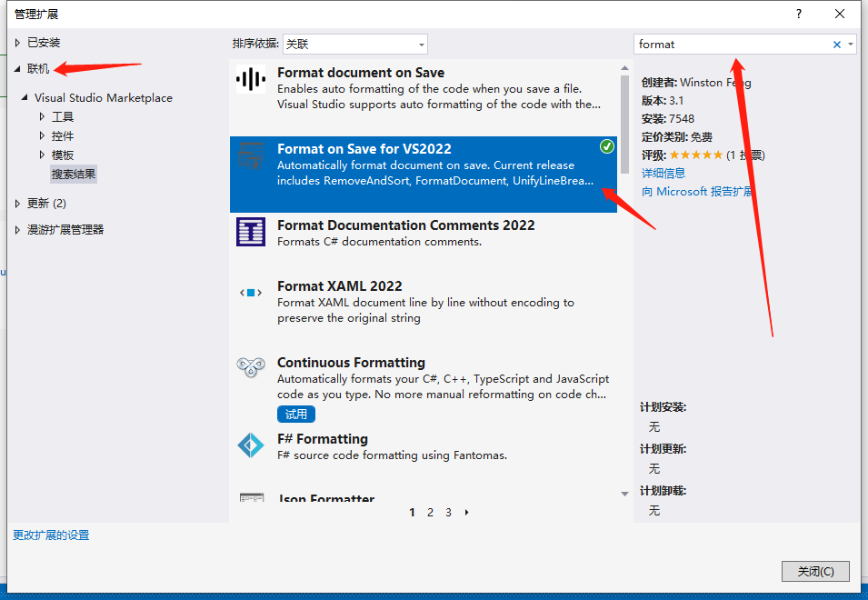
Task: Click the 安装: 7548 details line
Action: (x=668, y=119)
